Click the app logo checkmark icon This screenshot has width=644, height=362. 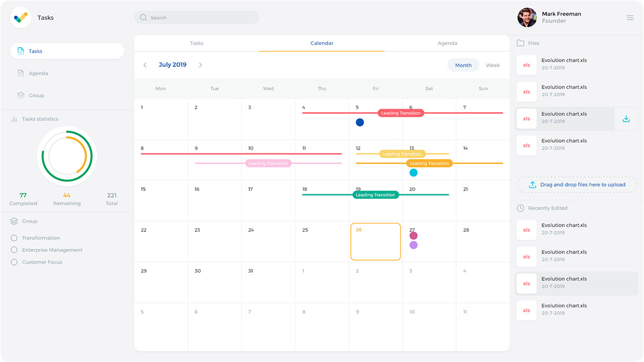pyautogui.click(x=20, y=17)
